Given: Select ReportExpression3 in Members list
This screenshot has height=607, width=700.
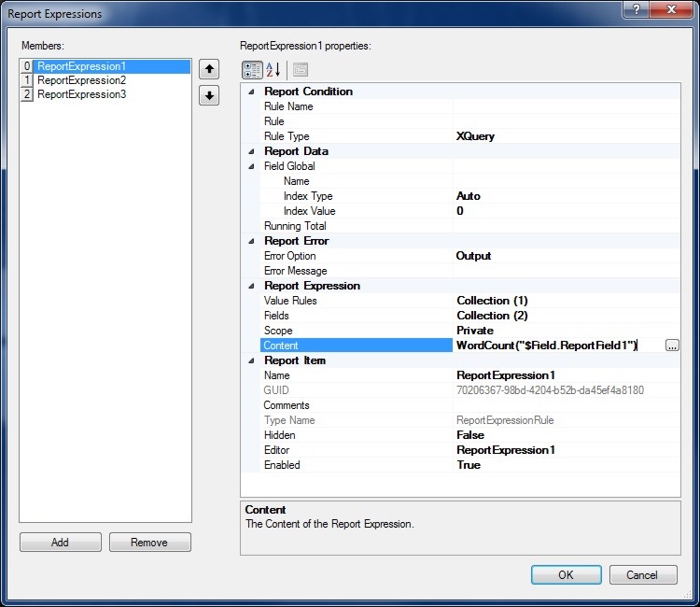Looking at the screenshot, I should (82, 94).
